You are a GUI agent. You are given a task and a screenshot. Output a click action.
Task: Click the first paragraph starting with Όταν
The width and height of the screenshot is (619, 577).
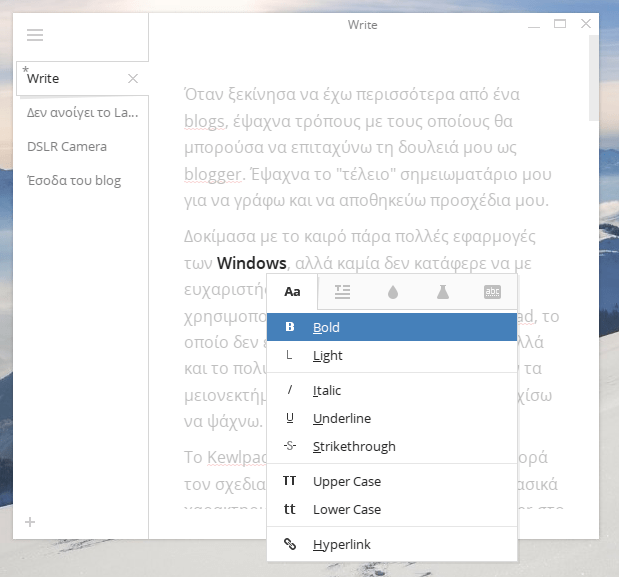(368, 147)
